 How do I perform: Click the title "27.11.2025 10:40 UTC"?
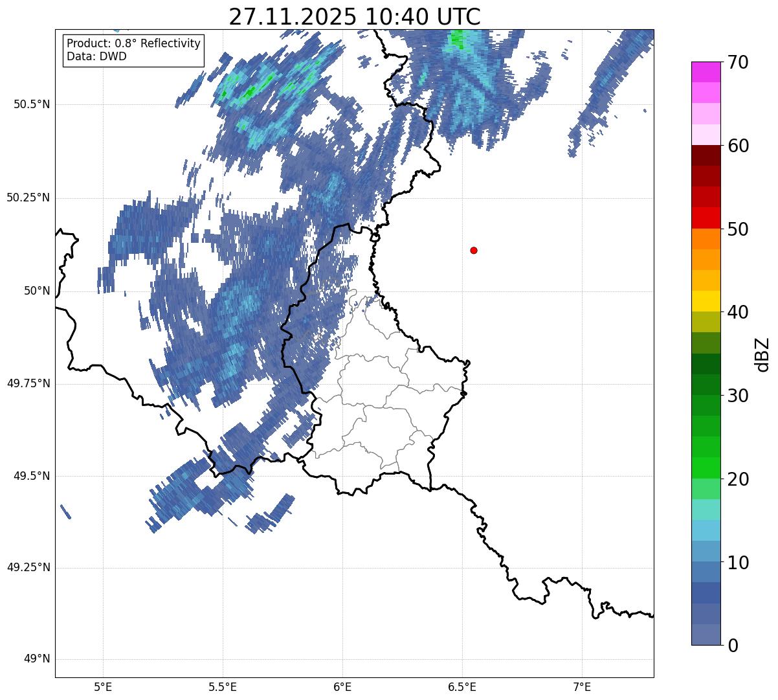(355, 16)
